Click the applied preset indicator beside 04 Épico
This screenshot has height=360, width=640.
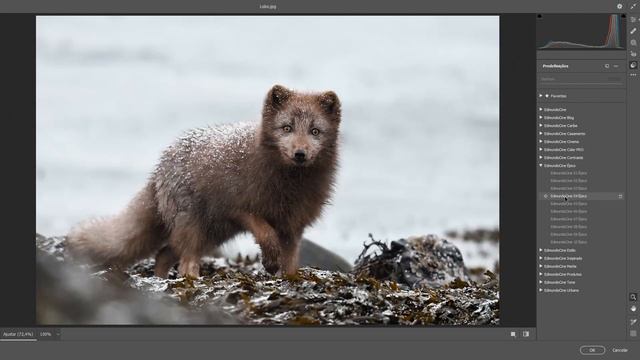(546, 196)
